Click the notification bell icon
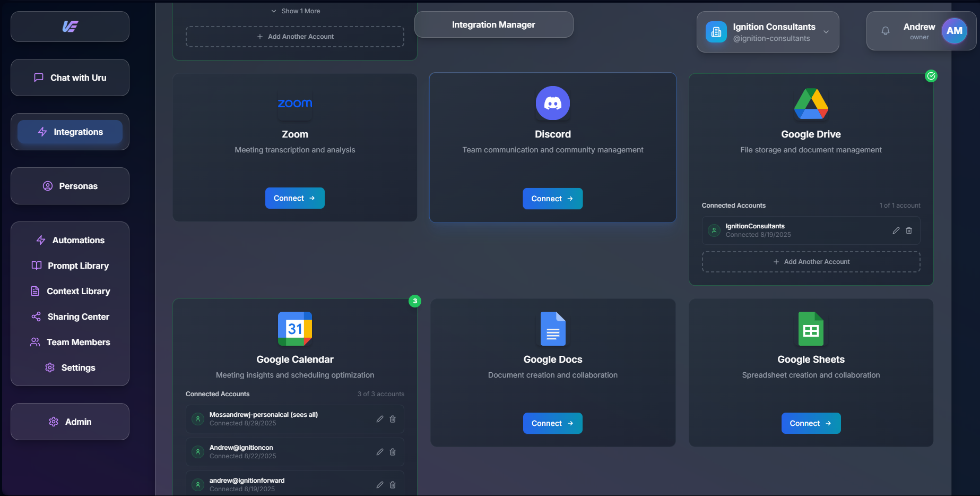980x496 pixels. click(885, 31)
